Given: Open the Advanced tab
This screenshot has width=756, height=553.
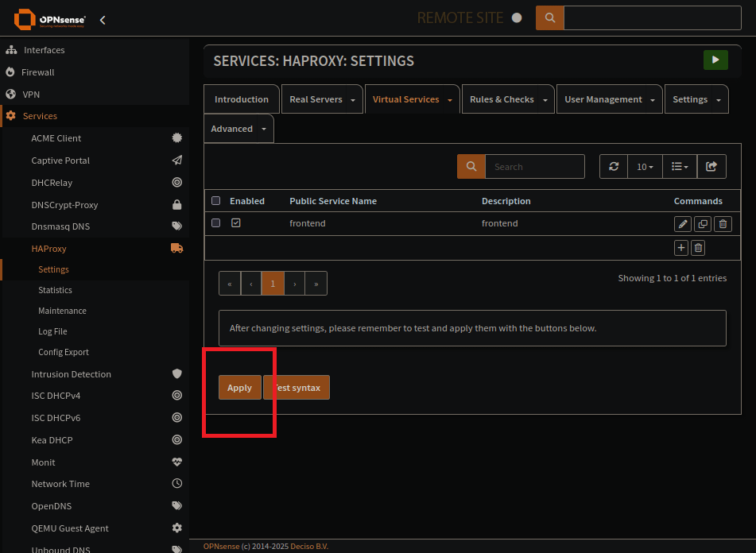Looking at the screenshot, I should pos(231,129).
